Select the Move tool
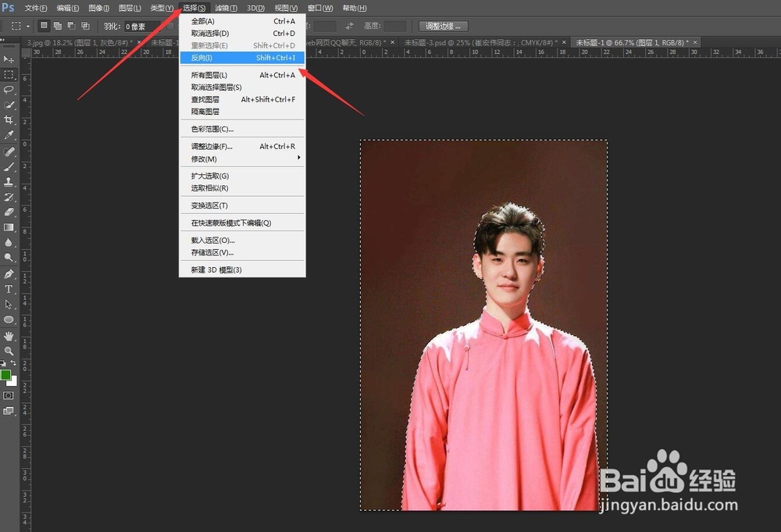Screen dimensions: 781x532 coord(9,59)
